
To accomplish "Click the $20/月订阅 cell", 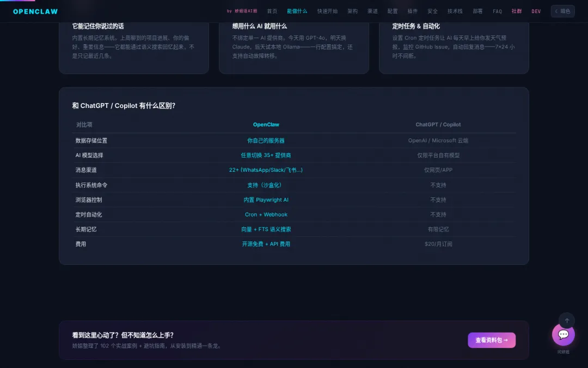I will point(438,244).
